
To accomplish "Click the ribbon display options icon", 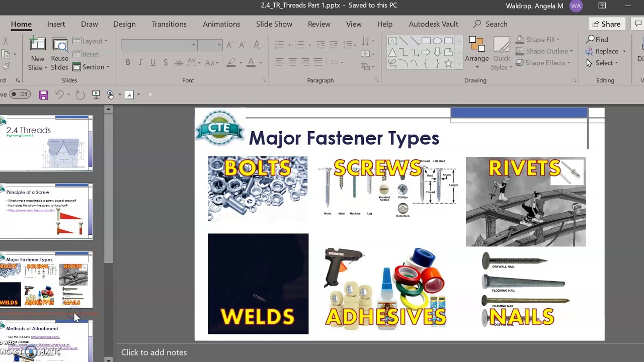I will (x=602, y=6).
